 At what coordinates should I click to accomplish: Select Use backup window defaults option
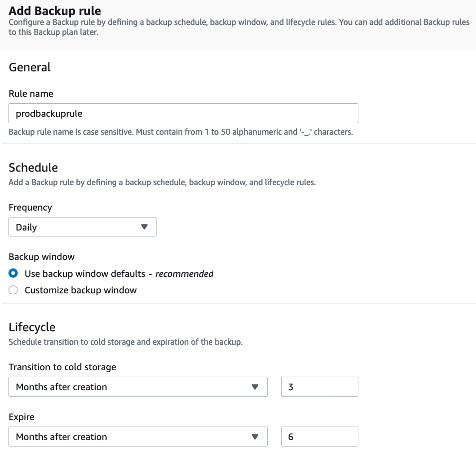[x=13, y=273]
